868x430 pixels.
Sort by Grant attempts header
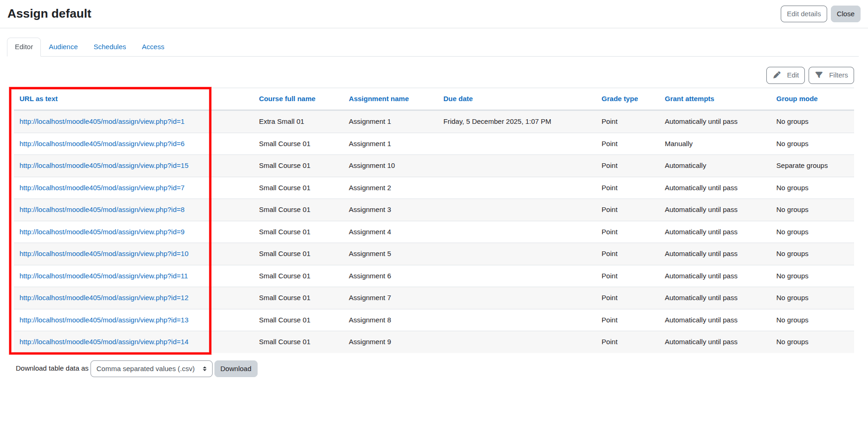(689, 99)
